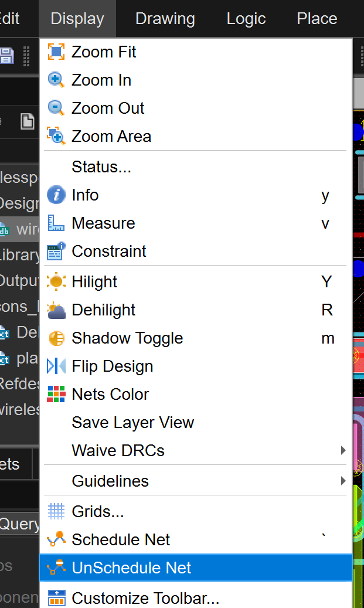Image resolution: width=364 pixels, height=608 pixels.
Task: Click the Measure ruler icon
Action: pos(56,223)
